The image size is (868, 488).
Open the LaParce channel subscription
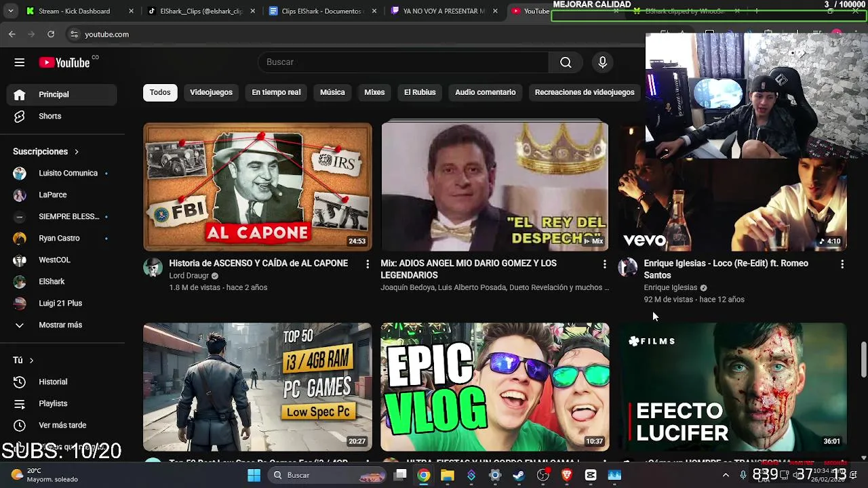coord(62,195)
